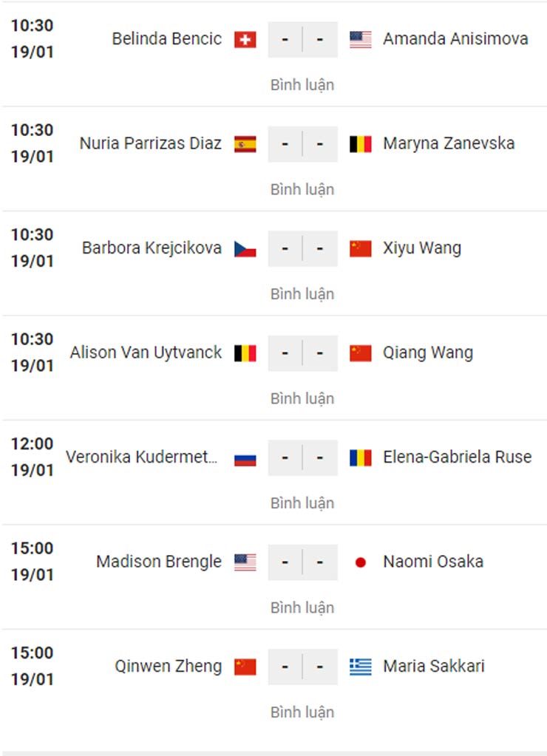Image resolution: width=547 pixels, height=756 pixels.
Task: Open Bình luận for Brengle vs Osaka match
Action: tap(302, 607)
